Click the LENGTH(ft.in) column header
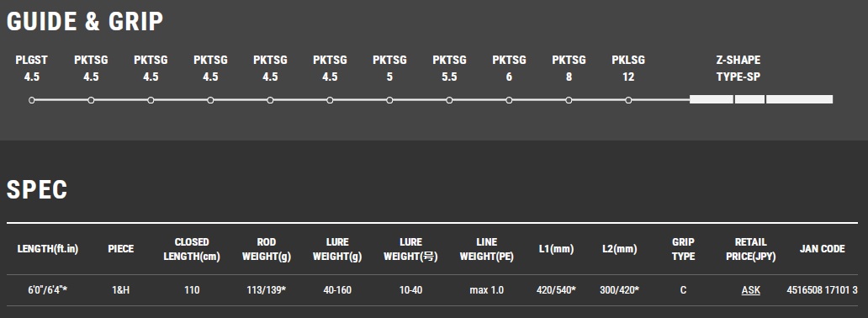The image size is (868, 318). click(48, 249)
